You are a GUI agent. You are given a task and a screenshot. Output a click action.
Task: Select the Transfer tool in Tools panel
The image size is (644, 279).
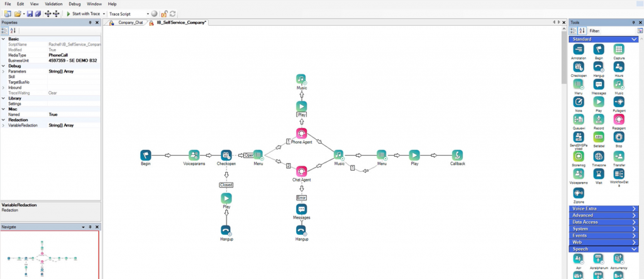[619, 156]
